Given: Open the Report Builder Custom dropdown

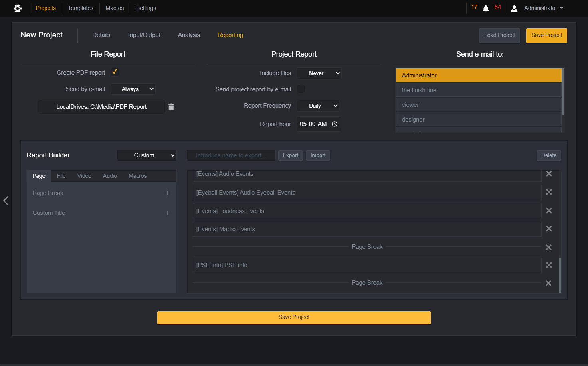Looking at the screenshot, I should tap(147, 155).
